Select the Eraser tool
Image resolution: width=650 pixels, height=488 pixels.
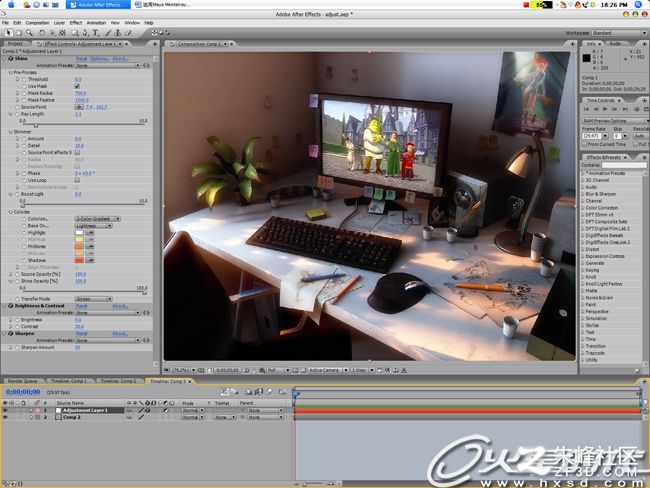tap(129, 33)
